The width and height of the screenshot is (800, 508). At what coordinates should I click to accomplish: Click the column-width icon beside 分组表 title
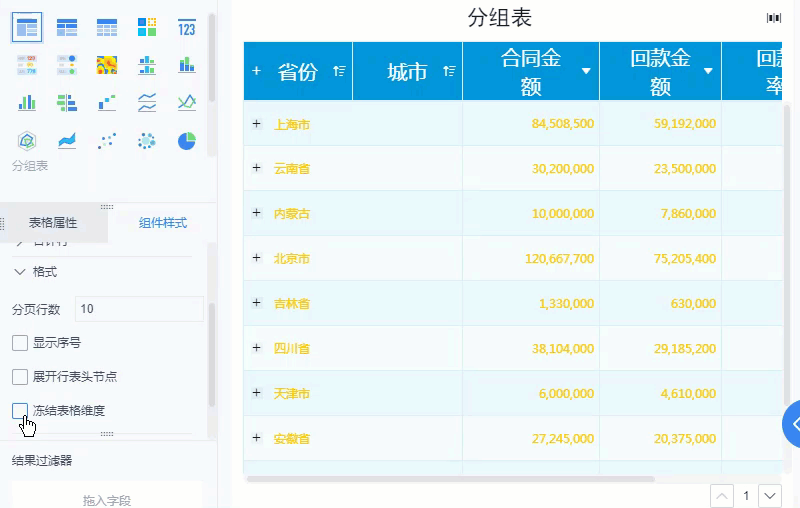773,18
